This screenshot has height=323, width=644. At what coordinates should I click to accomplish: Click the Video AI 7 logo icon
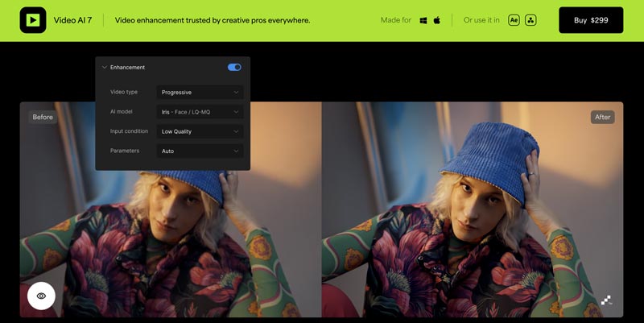pyautogui.click(x=33, y=20)
